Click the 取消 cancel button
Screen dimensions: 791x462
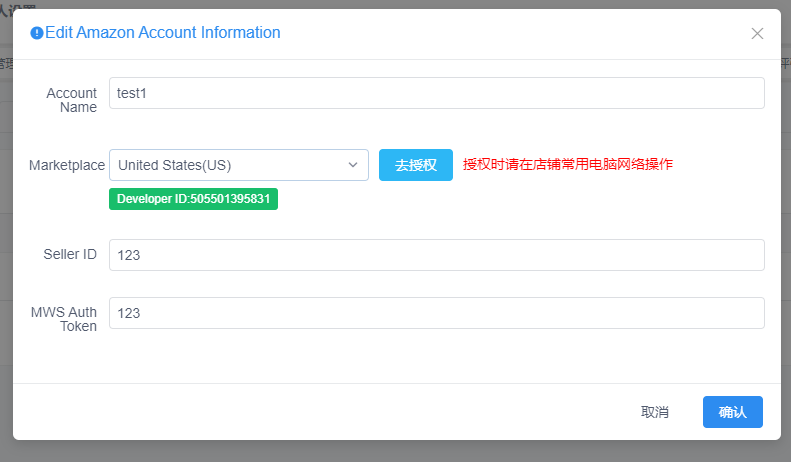pyautogui.click(x=654, y=412)
